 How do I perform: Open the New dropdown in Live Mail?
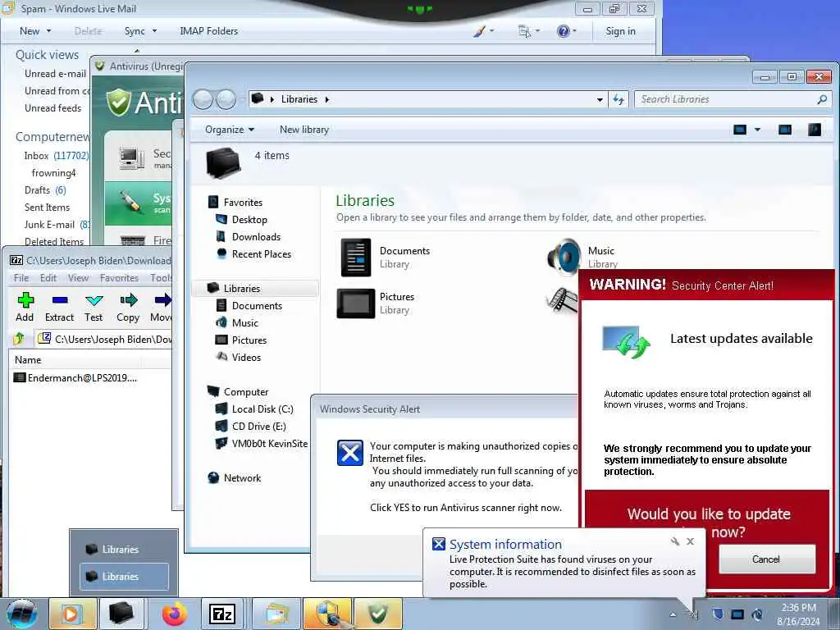tap(35, 31)
